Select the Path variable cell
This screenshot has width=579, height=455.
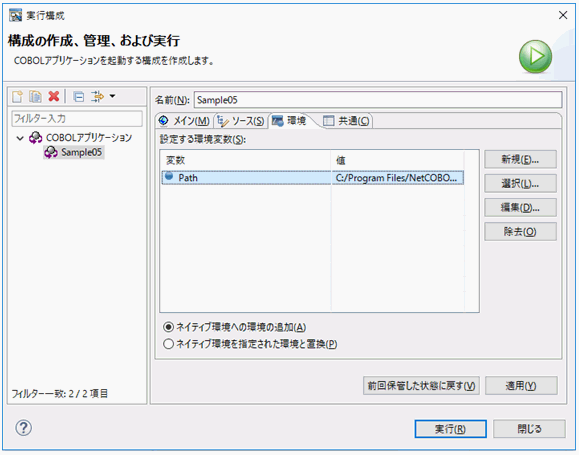246,178
